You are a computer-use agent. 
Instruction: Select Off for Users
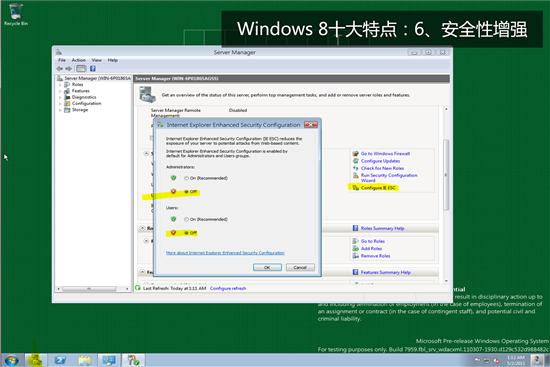click(x=186, y=233)
